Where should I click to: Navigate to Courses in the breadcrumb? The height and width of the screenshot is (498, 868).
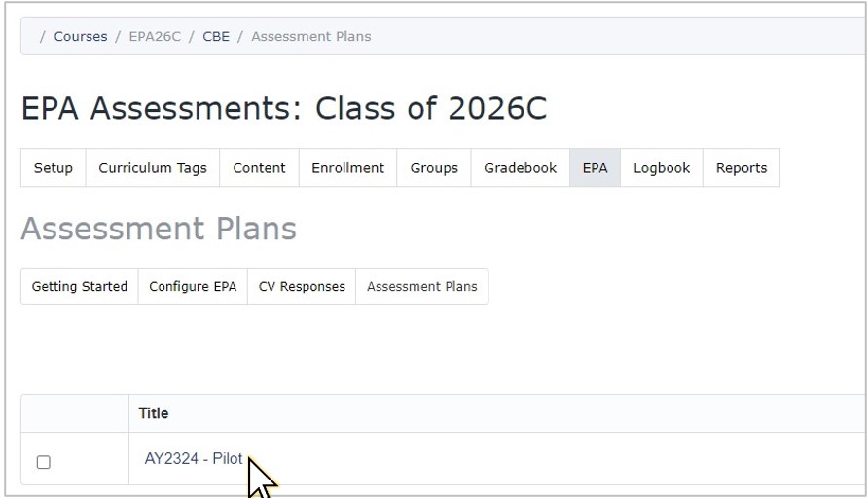click(x=80, y=37)
